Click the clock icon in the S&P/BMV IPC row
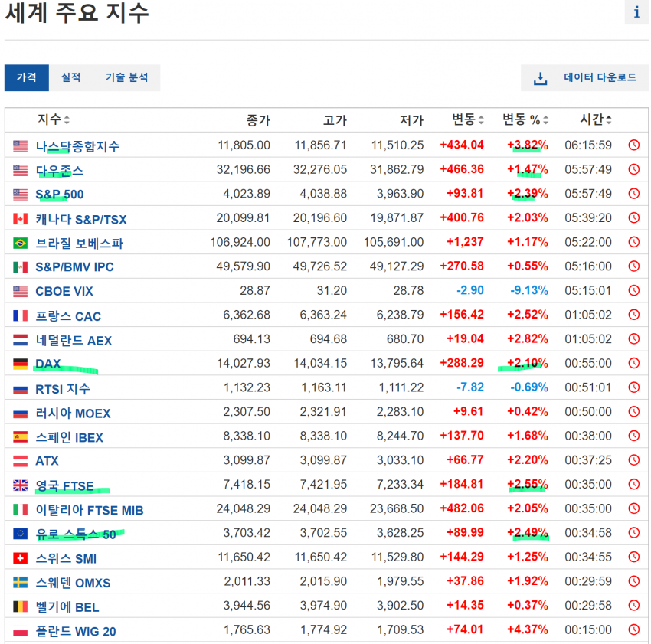Image resolution: width=651 pixels, height=644 pixels. pos(634,266)
